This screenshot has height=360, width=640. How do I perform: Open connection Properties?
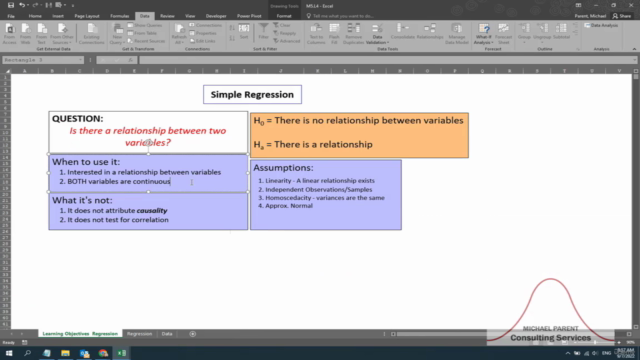pos(203,33)
